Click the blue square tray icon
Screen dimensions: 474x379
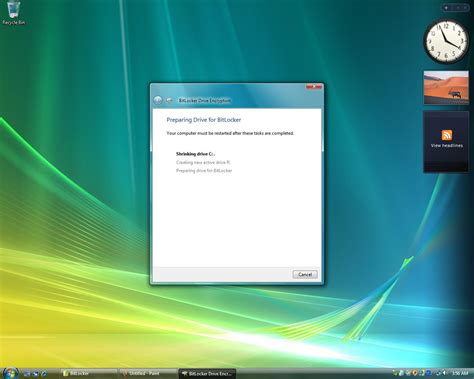[x=428, y=373]
